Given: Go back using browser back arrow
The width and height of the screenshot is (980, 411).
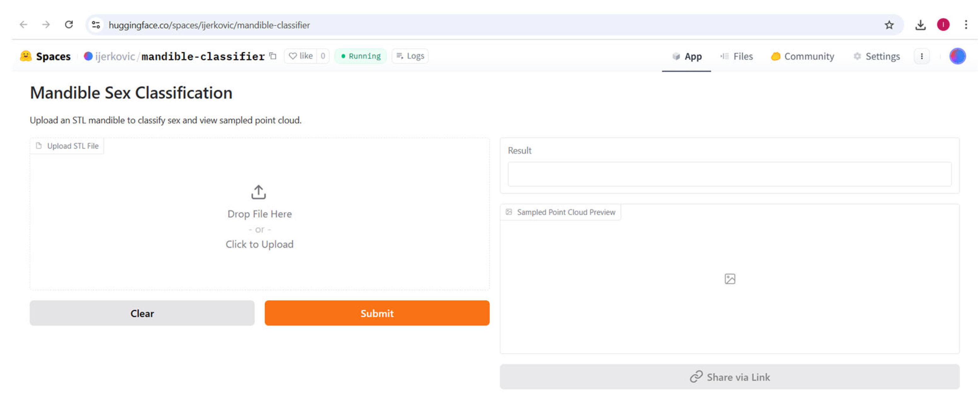Looking at the screenshot, I should 24,25.
